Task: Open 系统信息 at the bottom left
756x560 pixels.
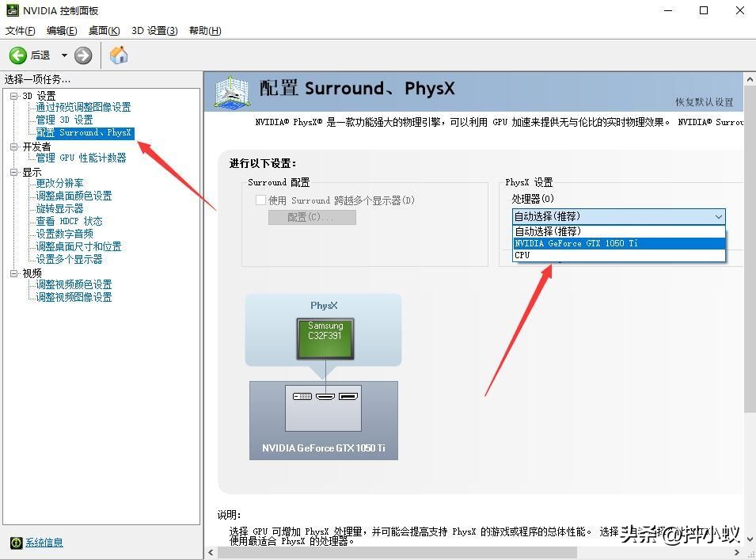Action: (43, 542)
